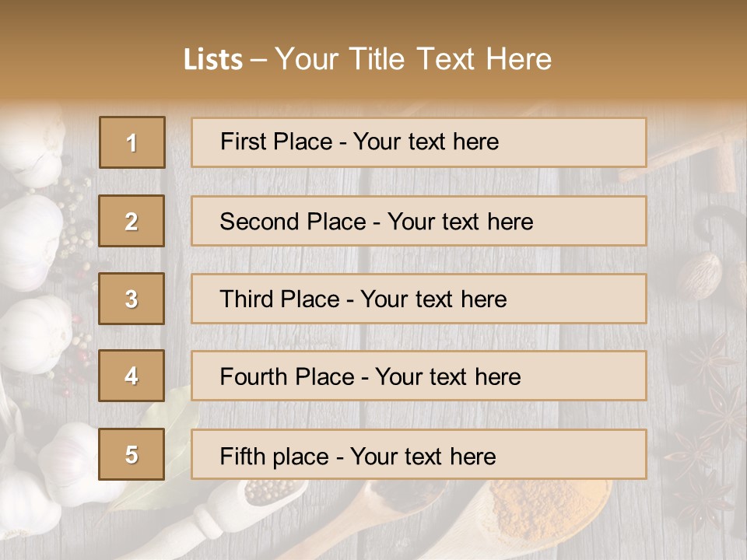Screen dimensions: 747x560
Task: Click the slide title 'Lists – Your Title Text Here'
Action: 367,59
